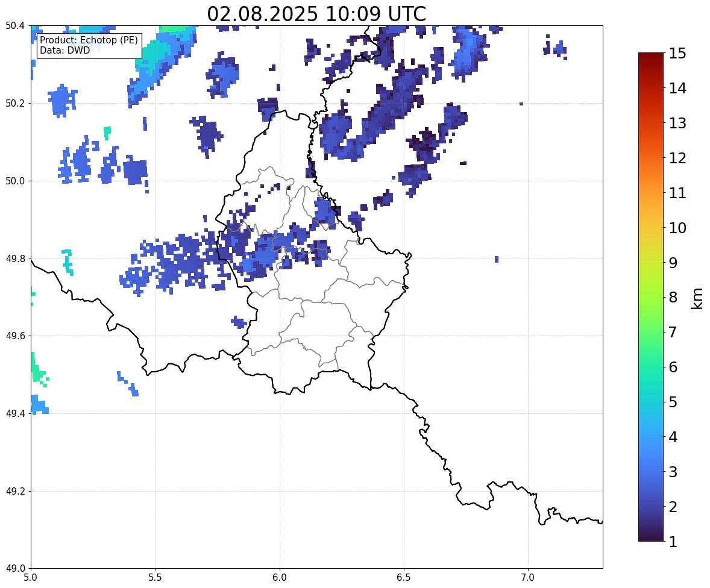The image size is (710, 588).
Task: Click the latitude axis label 49.0
Action: coord(15,569)
